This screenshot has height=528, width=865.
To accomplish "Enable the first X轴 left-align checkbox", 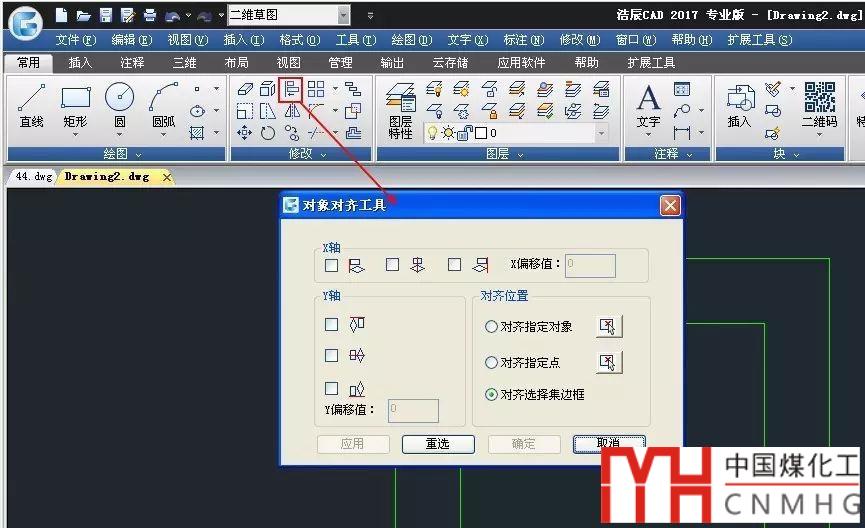I will tap(332, 265).
